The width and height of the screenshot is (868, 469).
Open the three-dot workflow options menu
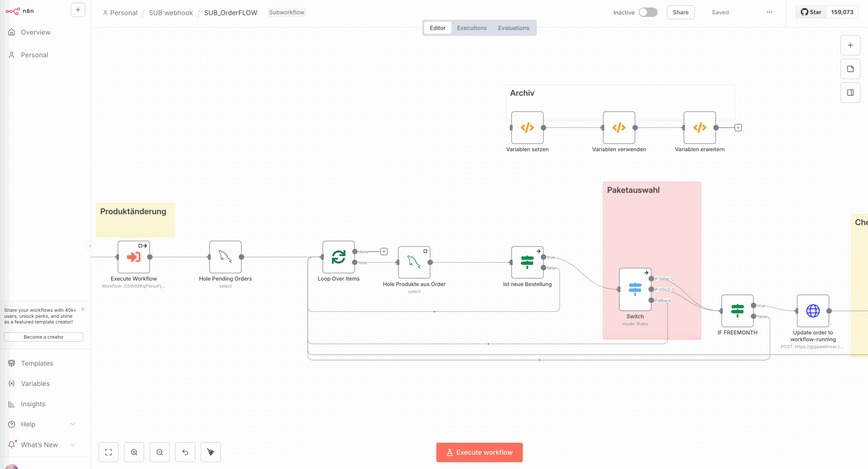(769, 13)
